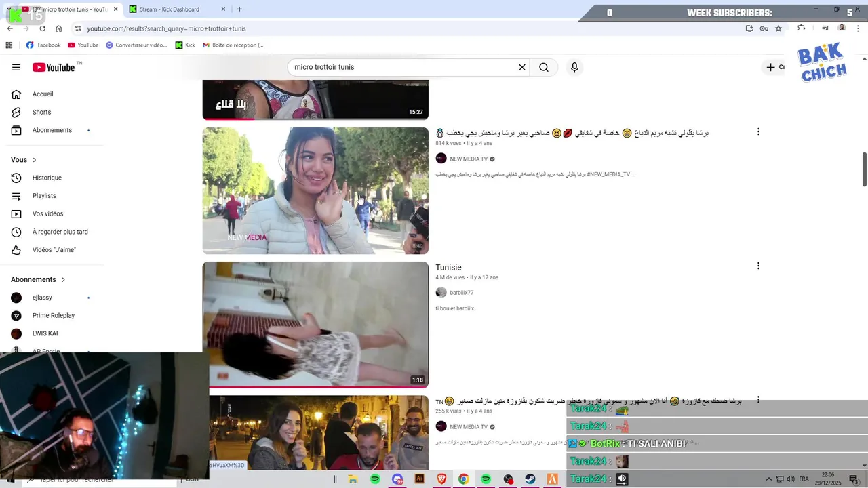This screenshot has width=868, height=488.
Task: Open the YouTube hamburger guide menu
Action: (x=16, y=67)
